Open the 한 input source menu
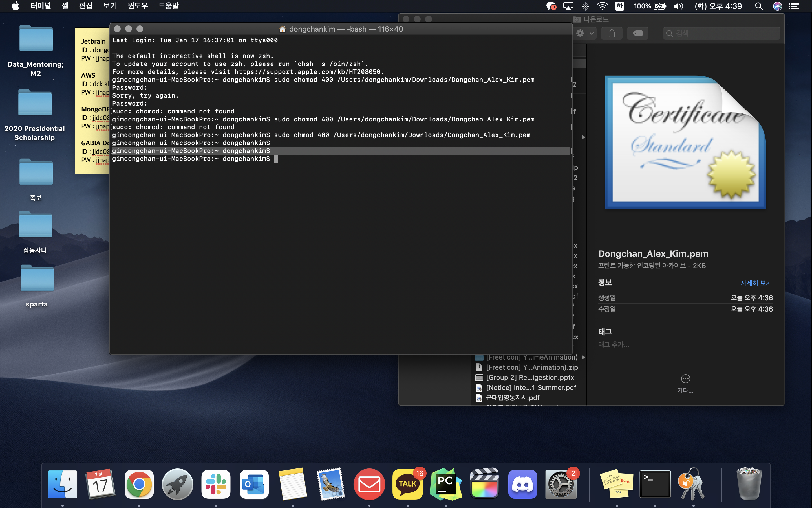The width and height of the screenshot is (812, 508). click(x=619, y=6)
